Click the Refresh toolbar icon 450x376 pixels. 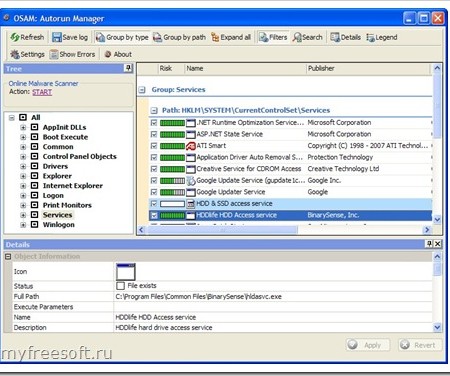tap(14, 37)
